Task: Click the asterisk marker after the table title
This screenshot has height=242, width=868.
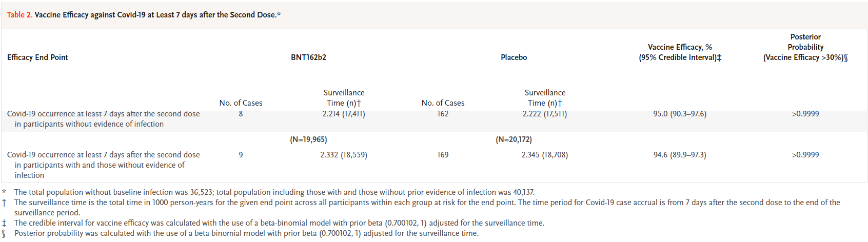Action: click(279, 14)
